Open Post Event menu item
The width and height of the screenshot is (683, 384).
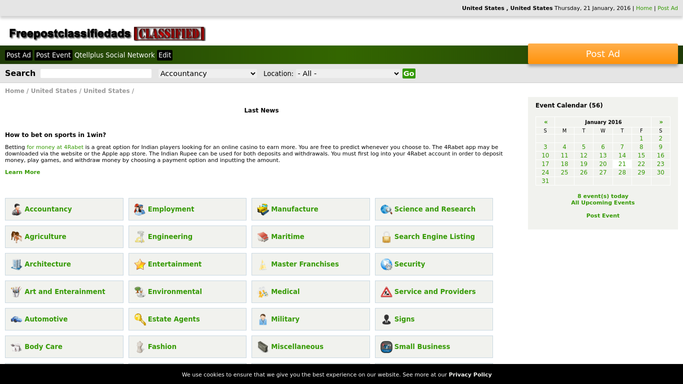53,55
